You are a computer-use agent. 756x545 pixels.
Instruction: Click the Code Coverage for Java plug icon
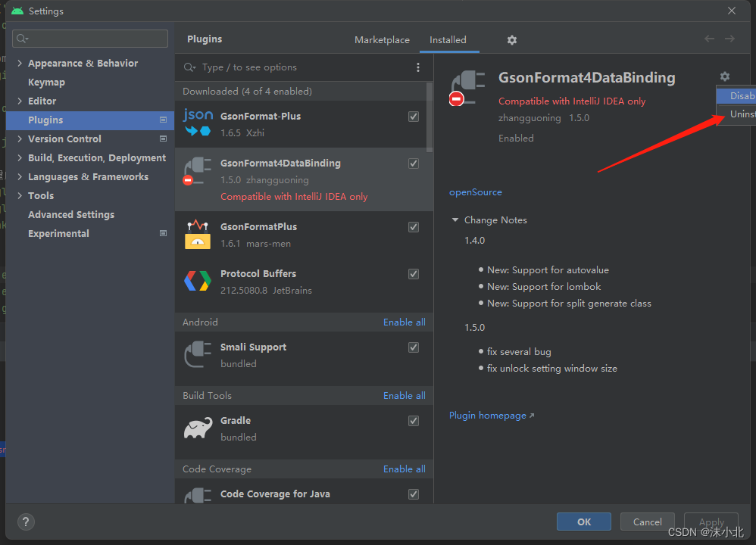point(198,496)
